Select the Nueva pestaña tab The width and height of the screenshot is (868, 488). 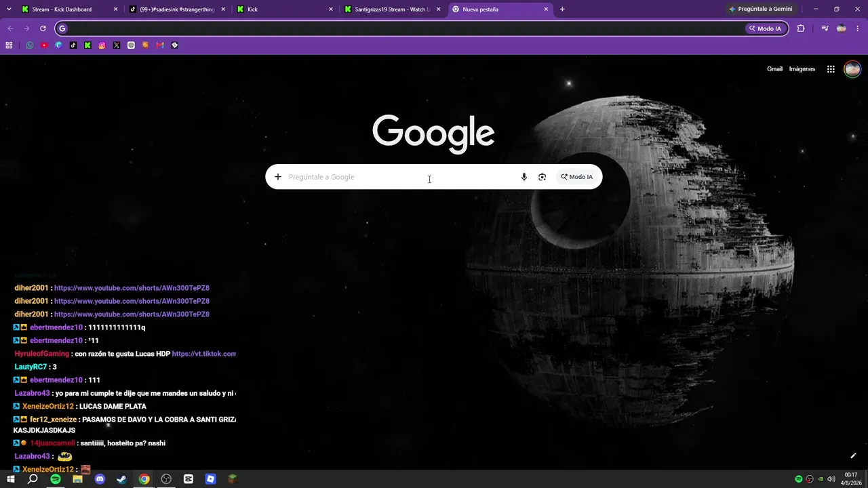click(500, 9)
